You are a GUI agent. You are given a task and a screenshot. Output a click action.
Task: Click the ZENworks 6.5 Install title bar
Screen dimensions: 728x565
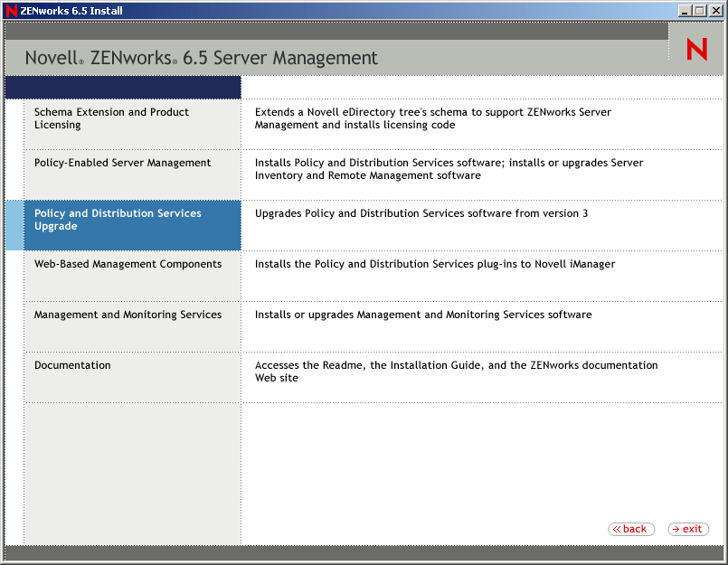click(271, 10)
